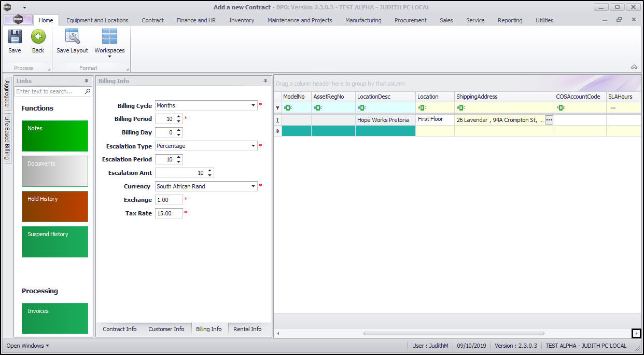644x355 pixels.
Task: Switch to Contract Info tab
Action: tap(120, 329)
